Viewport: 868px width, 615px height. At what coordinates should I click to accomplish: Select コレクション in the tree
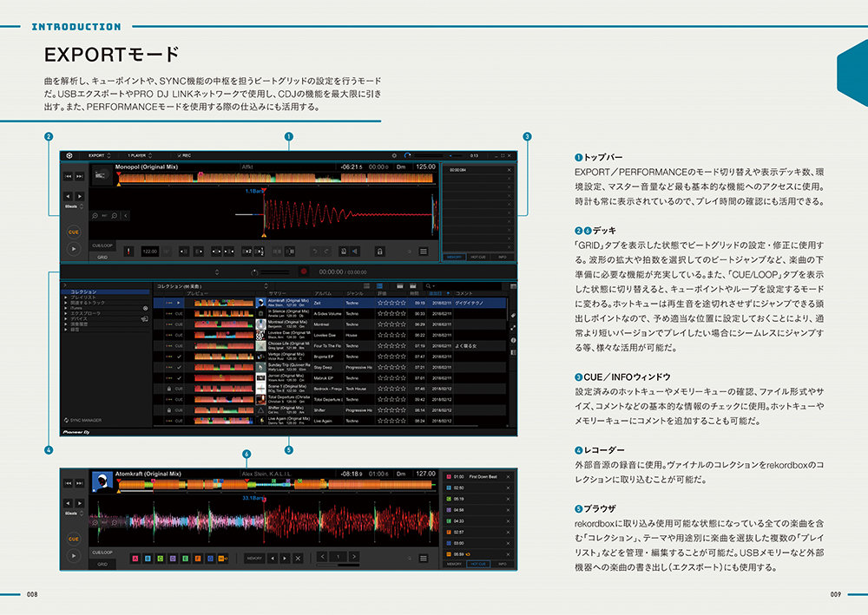[106, 291]
